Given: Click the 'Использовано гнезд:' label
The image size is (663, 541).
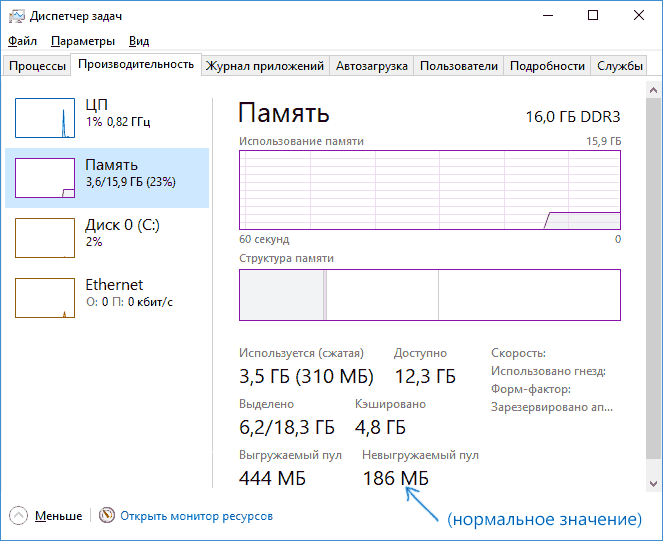Looking at the screenshot, I should [548, 371].
